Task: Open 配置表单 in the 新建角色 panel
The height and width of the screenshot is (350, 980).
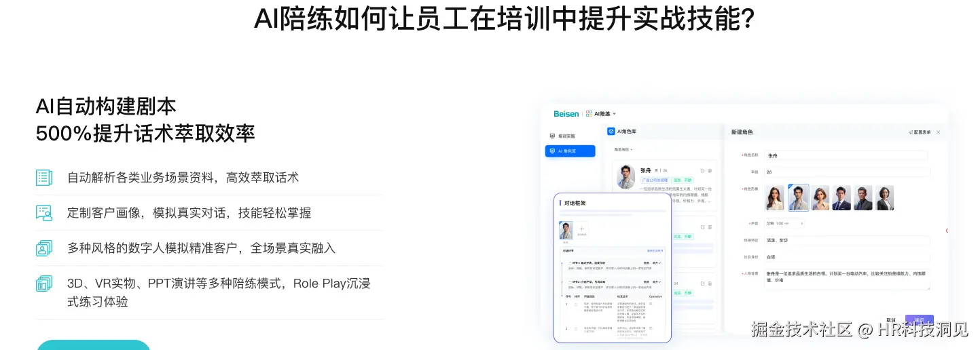Action: point(920,132)
